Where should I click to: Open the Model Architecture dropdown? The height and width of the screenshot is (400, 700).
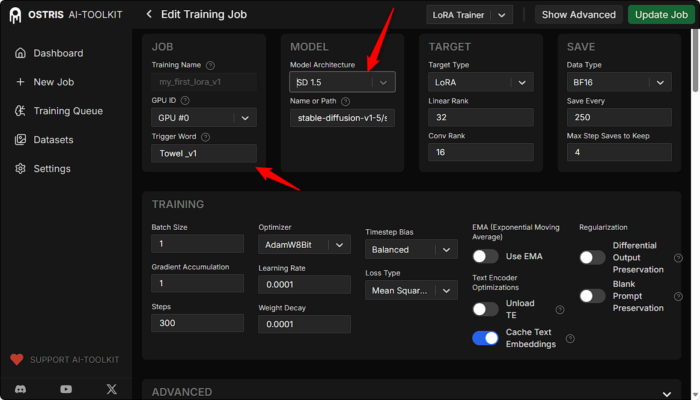pos(342,82)
